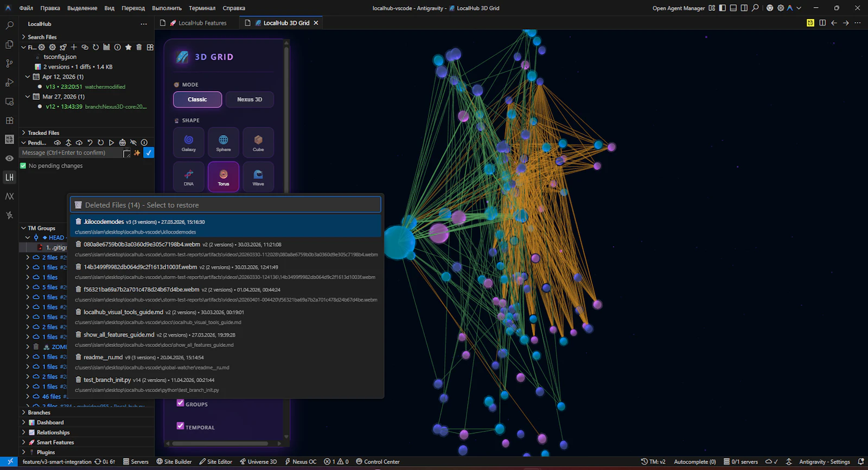This screenshot has height=470, width=868.
Task: Click the feature/v3-smart-integration branch in status bar
Action: [57, 462]
